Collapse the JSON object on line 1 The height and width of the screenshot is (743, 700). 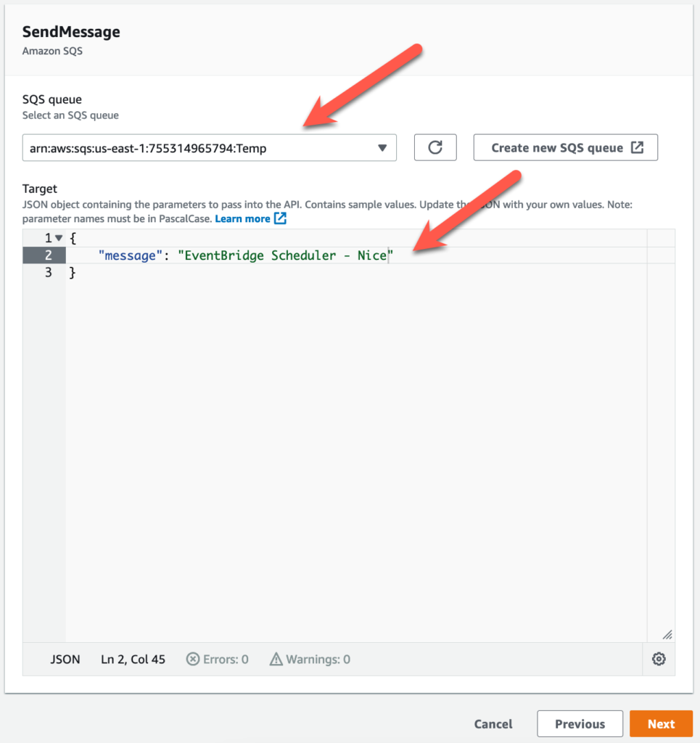59,238
